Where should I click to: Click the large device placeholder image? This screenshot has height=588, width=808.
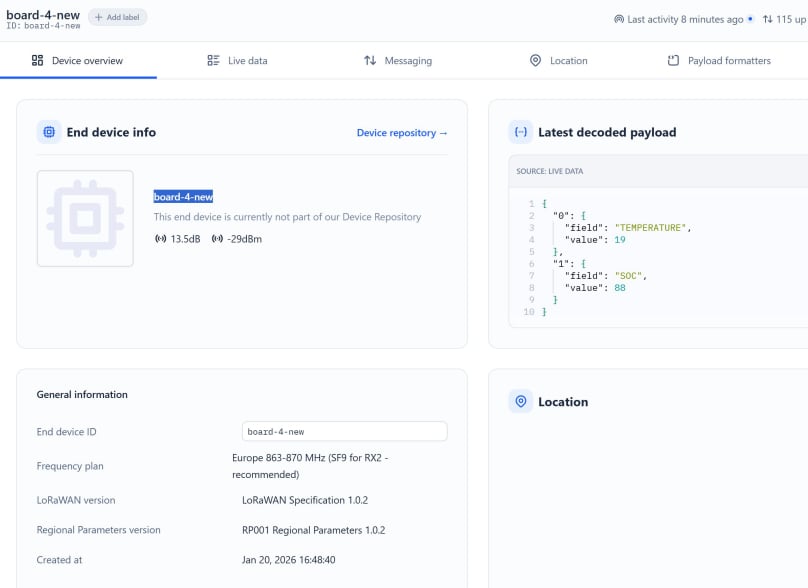[85, 218]
